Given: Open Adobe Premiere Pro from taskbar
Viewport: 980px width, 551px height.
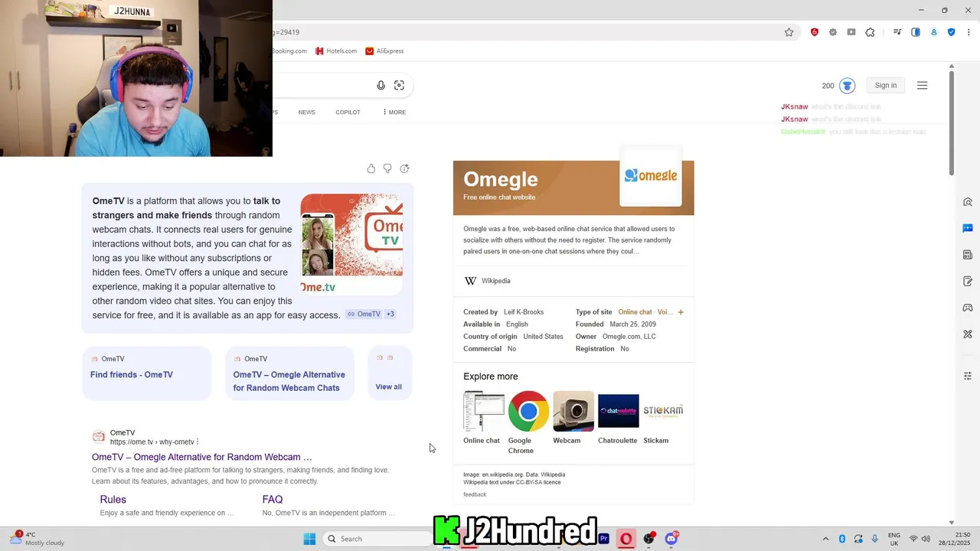Looking at the screenshot, I should pyautogui.click(x=604, y=539).
